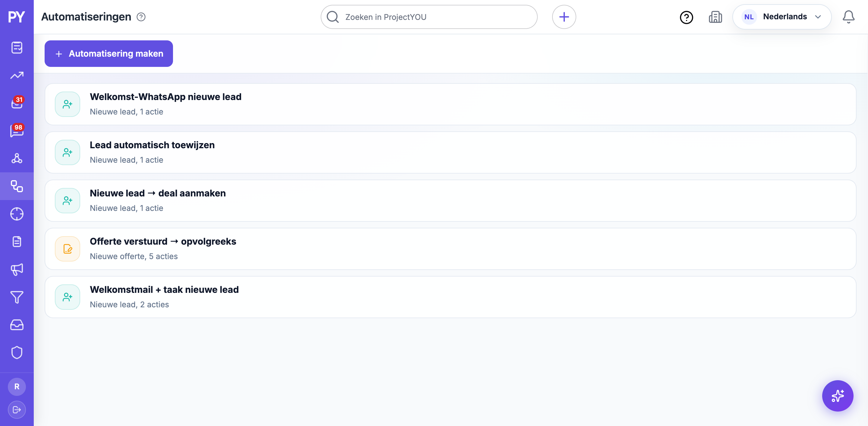Click help icon next to Automatiseringen title
Viewport: 868px width, 426px height.
(141, 17)
